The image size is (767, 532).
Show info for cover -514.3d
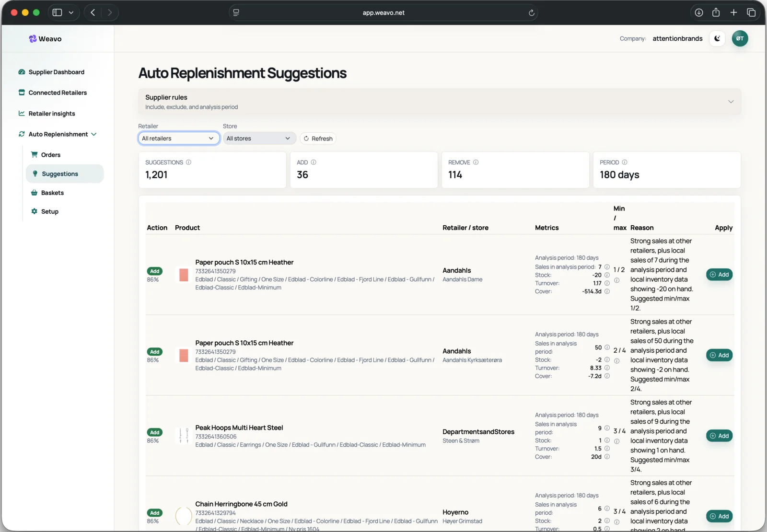(607, 291)
